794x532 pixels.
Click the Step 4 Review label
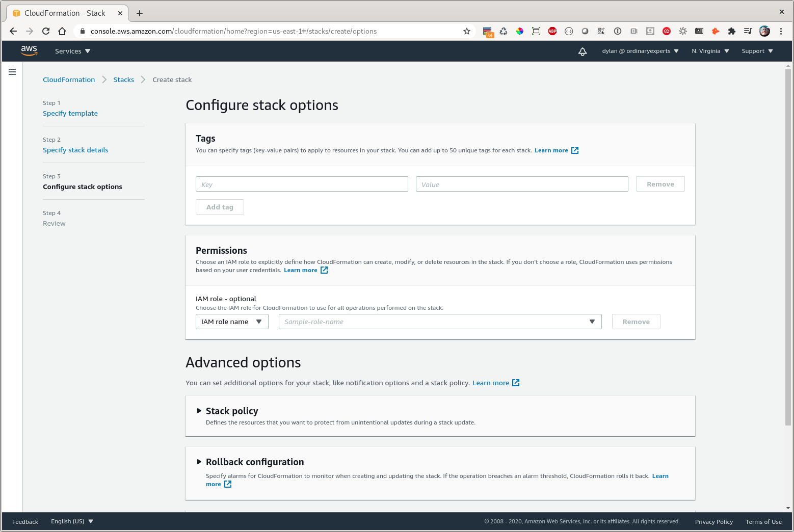(x=54, y=223)
